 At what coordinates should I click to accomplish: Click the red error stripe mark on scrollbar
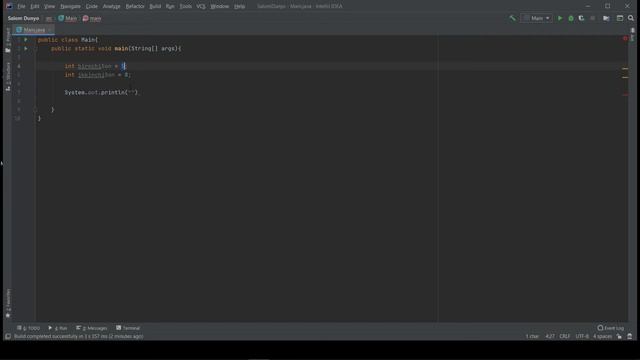click(625, 95)
